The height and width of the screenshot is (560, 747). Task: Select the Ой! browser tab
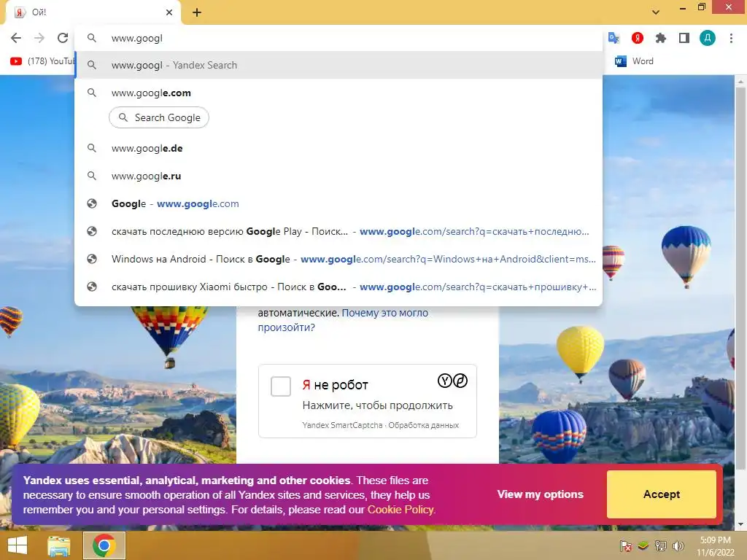(x=93, y=12)
